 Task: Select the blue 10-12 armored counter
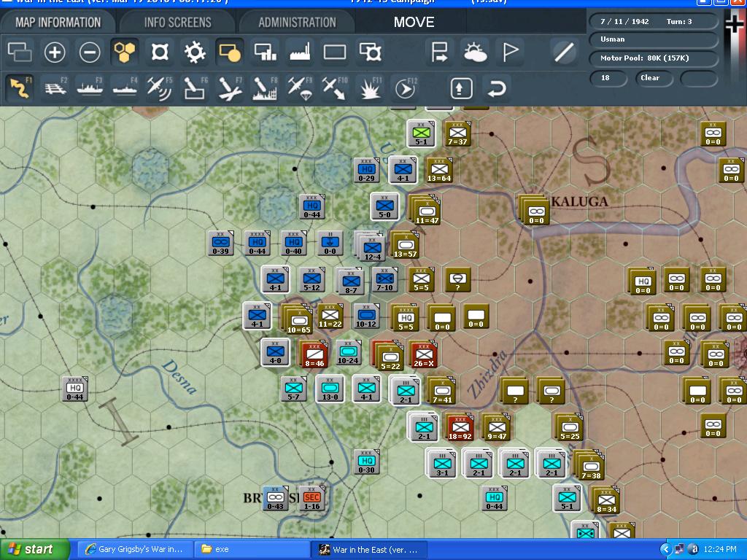(x=366, y=316)
